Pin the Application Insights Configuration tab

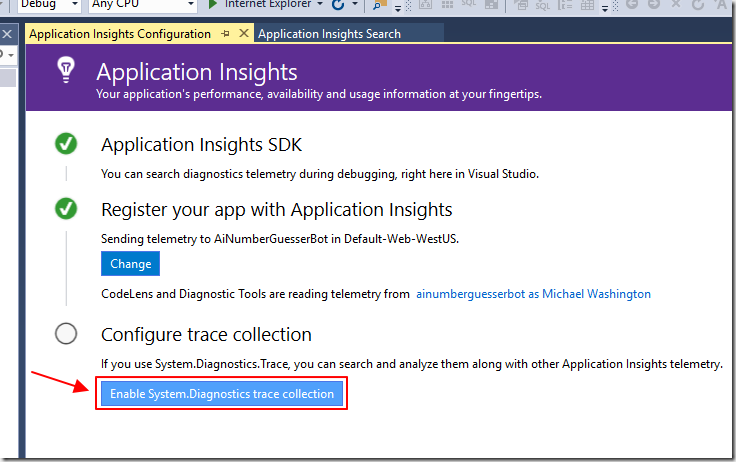pos(226,34)
